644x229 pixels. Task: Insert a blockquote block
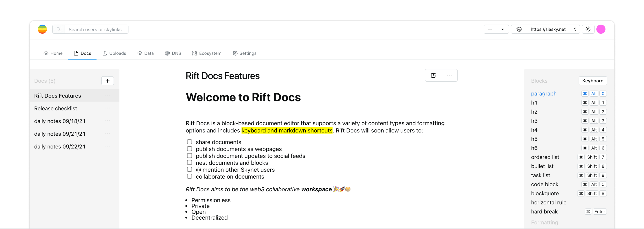tap(568, 193)
